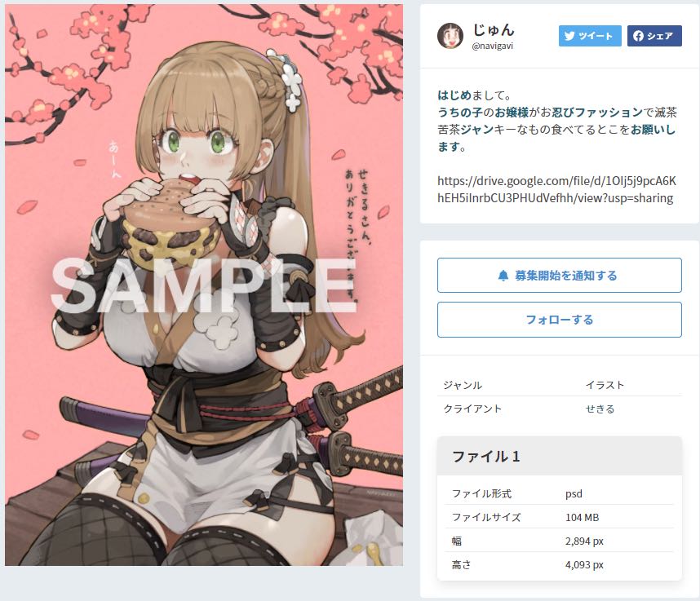Share via the Facebook シェア button
The image size is (700, 601).
click(x=654, y=36)
